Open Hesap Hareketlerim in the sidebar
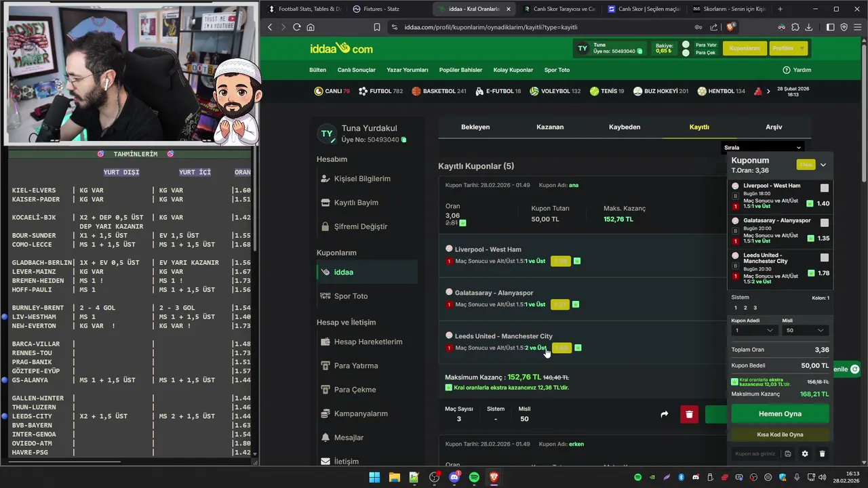Image resolution: width=868 pixels, height=488 pixels. (368, 342)
